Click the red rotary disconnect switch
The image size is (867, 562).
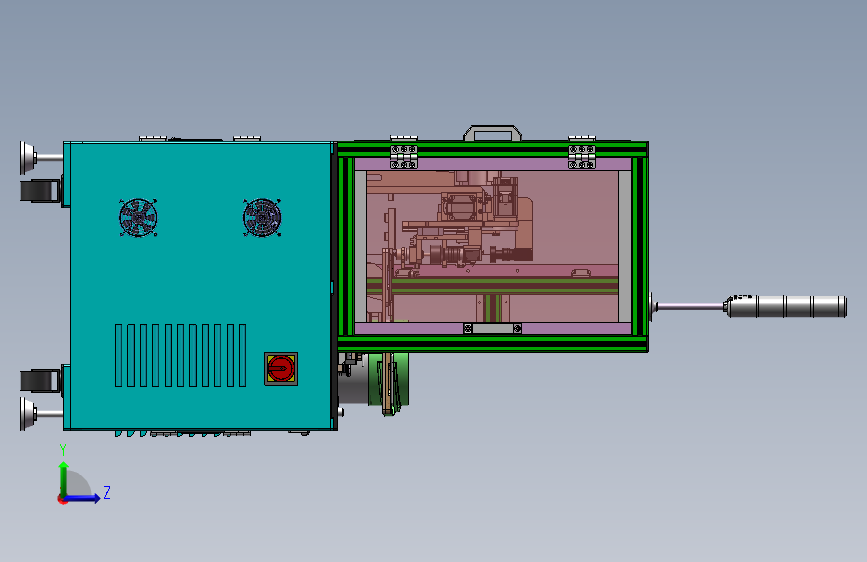(281, 369)
